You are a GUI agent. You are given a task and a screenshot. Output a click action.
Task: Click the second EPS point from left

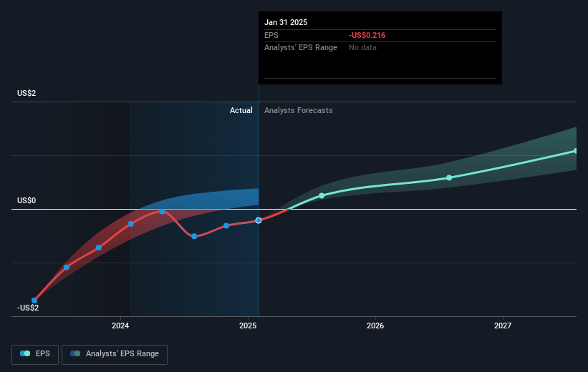[67, 268]
